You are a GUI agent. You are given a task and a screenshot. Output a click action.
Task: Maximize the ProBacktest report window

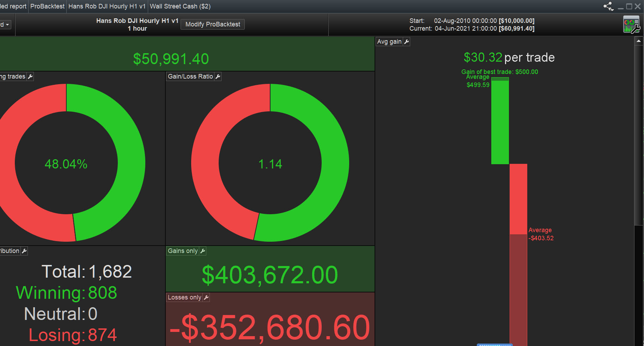coord(629,6)
